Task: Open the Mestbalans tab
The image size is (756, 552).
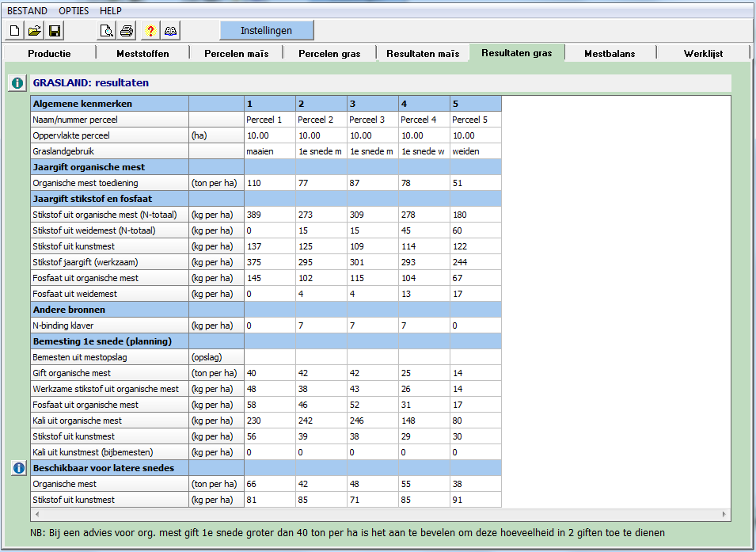Action: coord(610,53)
